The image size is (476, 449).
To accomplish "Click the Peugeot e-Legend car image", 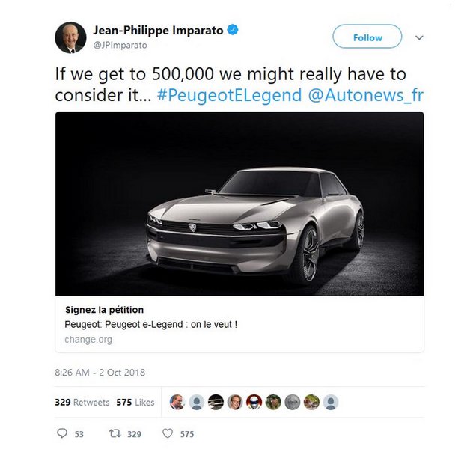I will pyautogui.click(x=239, y=204).
